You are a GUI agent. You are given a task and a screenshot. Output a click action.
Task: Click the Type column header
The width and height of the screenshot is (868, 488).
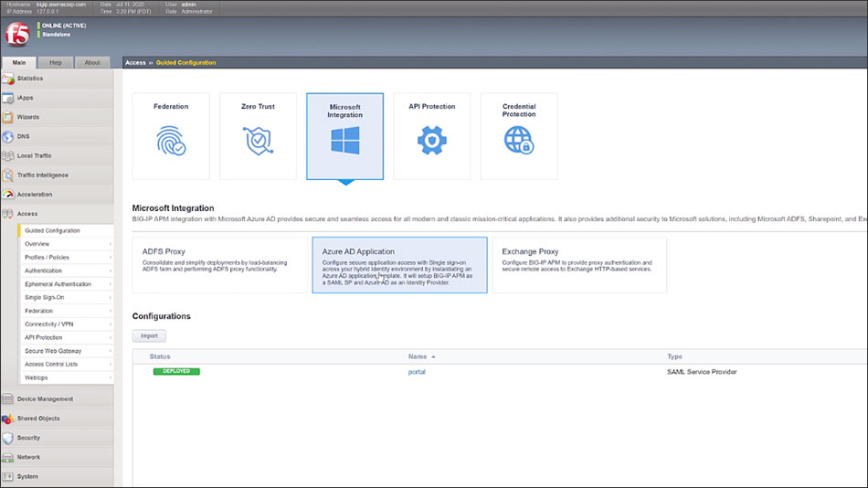click(x=674, y=356)
